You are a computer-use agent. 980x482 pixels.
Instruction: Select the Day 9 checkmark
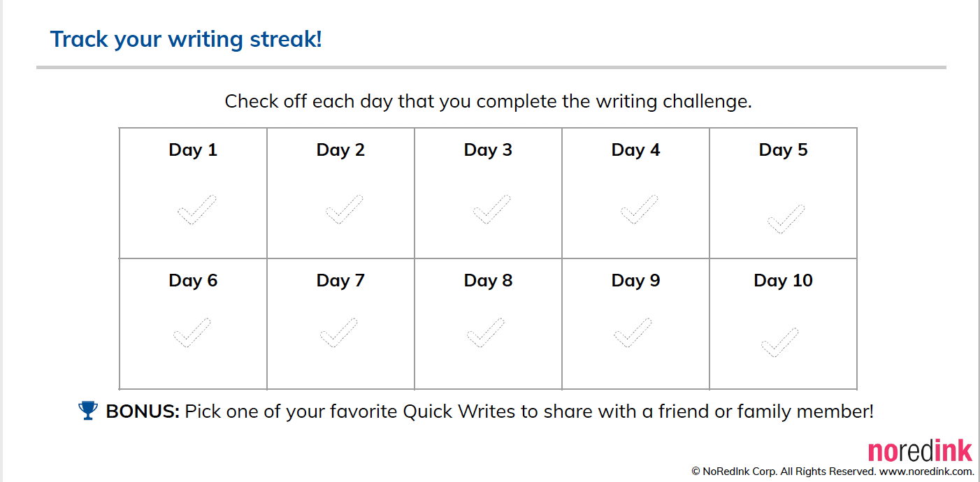632,333
